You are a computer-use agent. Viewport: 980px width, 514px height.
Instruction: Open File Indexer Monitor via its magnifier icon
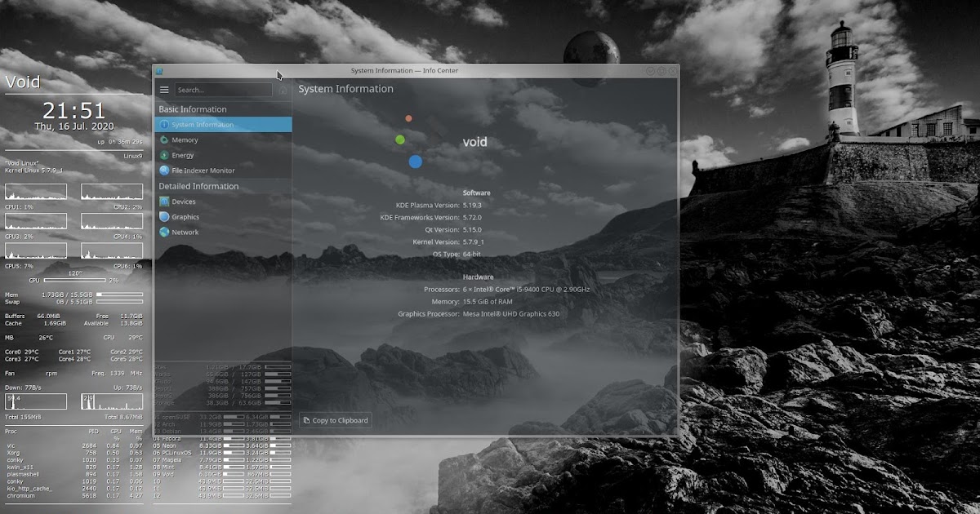(x=164, y=171)
